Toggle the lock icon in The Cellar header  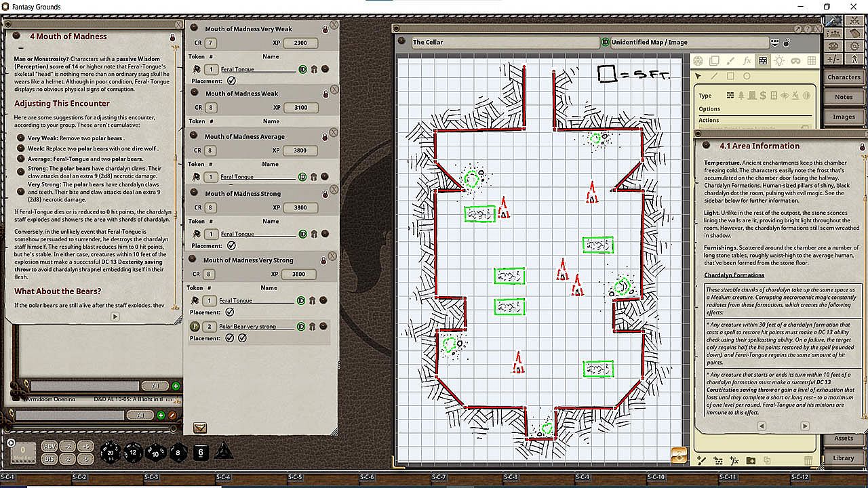(787, 42)
